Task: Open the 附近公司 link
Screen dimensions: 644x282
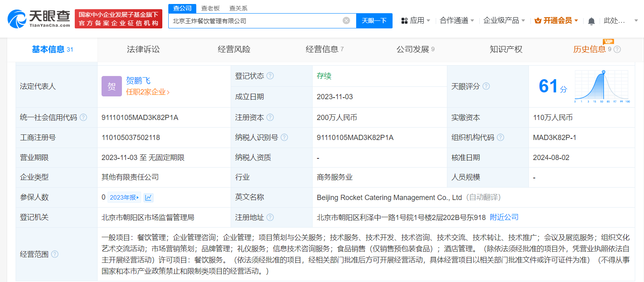Action: tap(504, 217)
